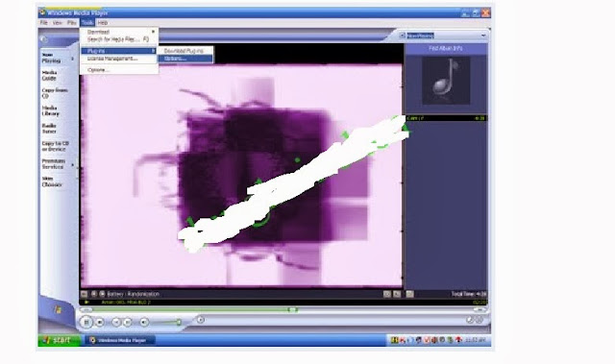Open the File menu
This screenshot has width=615, height=364.
(44, 23)
